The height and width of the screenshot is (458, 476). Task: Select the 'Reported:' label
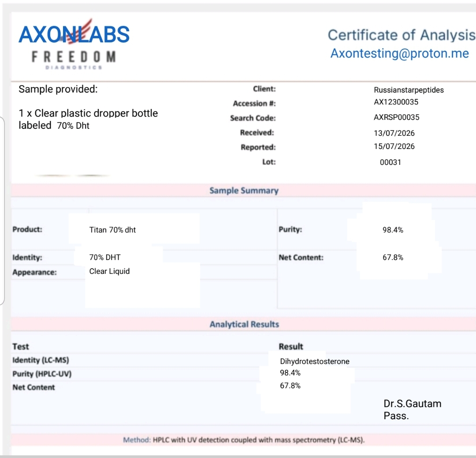pyautogui.click(x=258, y=147)
